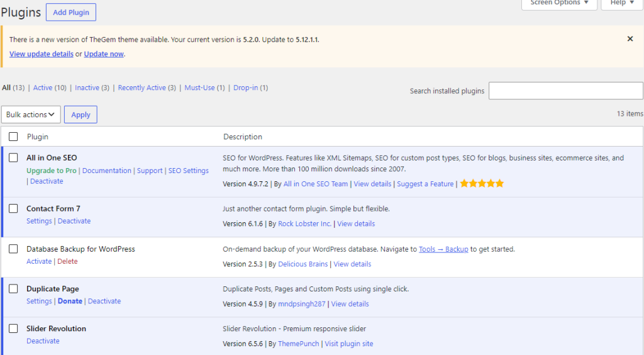The image size is (644, 355).
Task: Delete the Database Backup for WordPress plugin
Action: (67, 261)
